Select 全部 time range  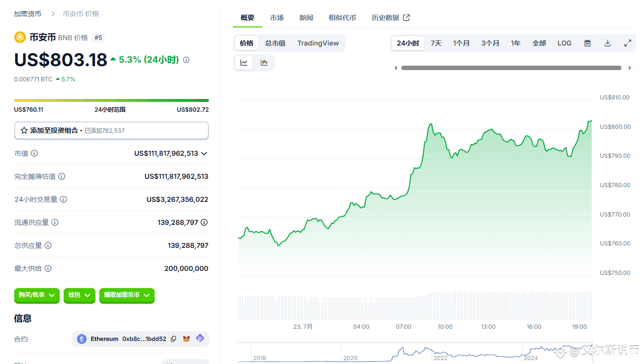pos(539,43)
